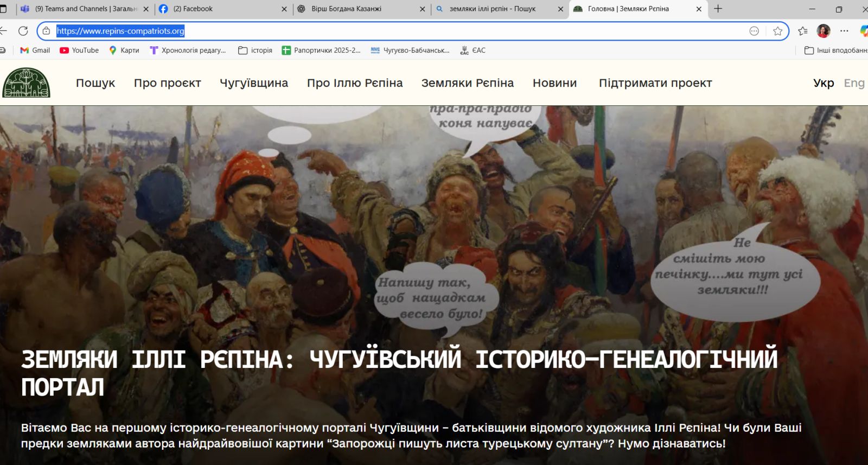Select Укр language option
868x465 pixels.
(824, 83)
